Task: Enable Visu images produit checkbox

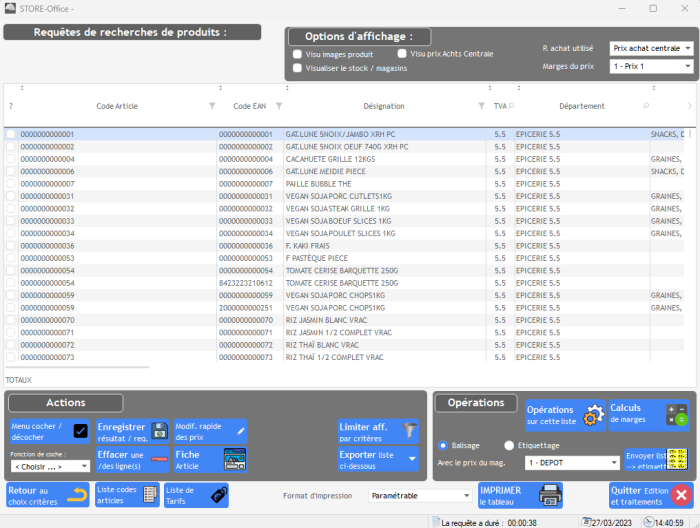Action: click(x=297, y=54)
